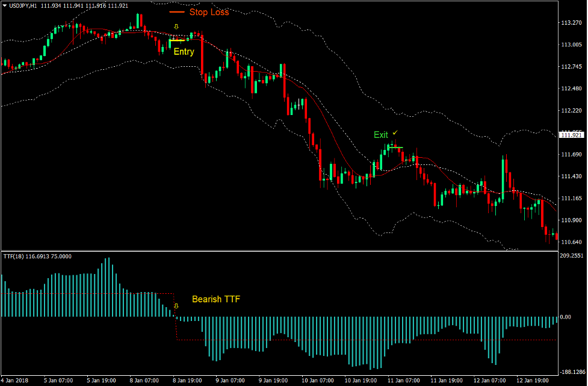Select the USDJPY,H1 chart label
This screenshot has height=386, width=588.
[x=24, y=5]
